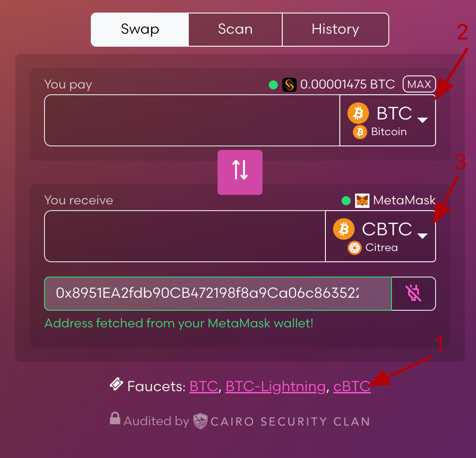Open the BTC-Lightning faucet link

[x=275, y=386]
